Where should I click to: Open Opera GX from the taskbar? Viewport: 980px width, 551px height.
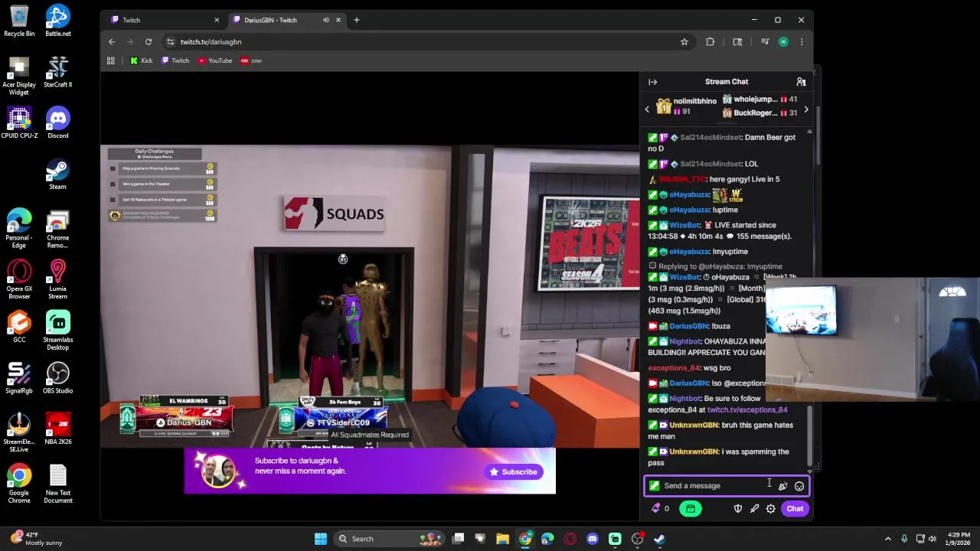tap(570, 539)
